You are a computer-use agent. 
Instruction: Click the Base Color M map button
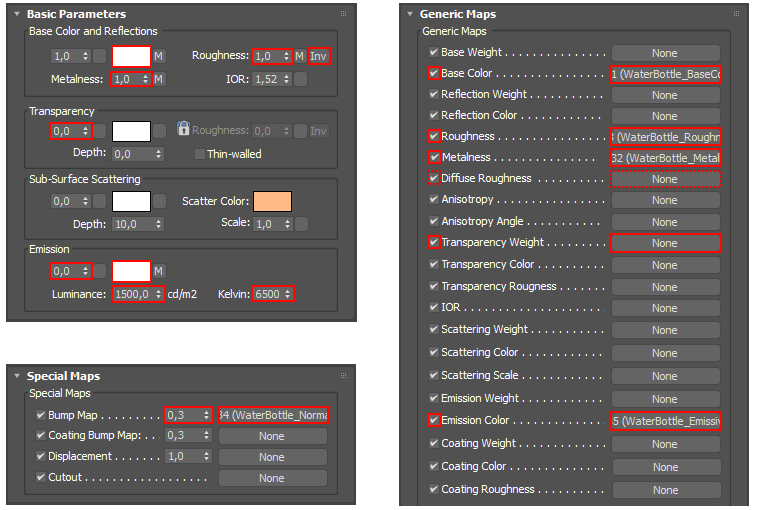pos(159,56)
